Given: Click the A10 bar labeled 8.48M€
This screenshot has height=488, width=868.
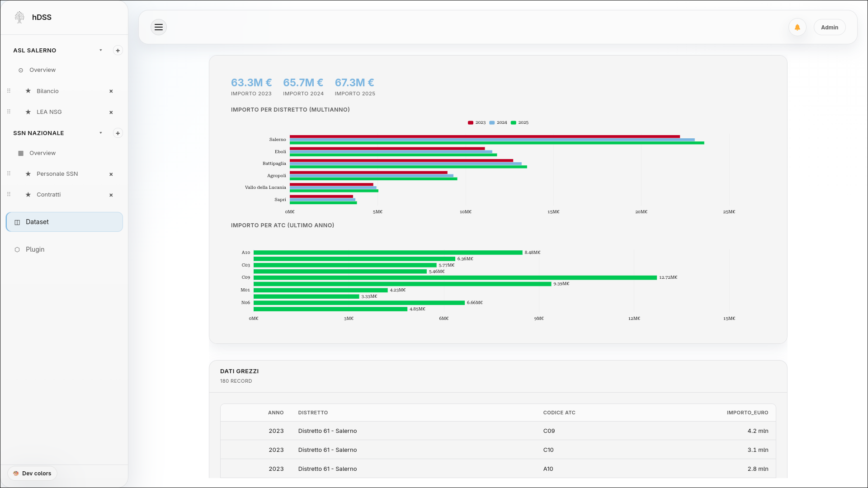Looking at the screenshot, I should pyautogui.click(x=388, y=253).
